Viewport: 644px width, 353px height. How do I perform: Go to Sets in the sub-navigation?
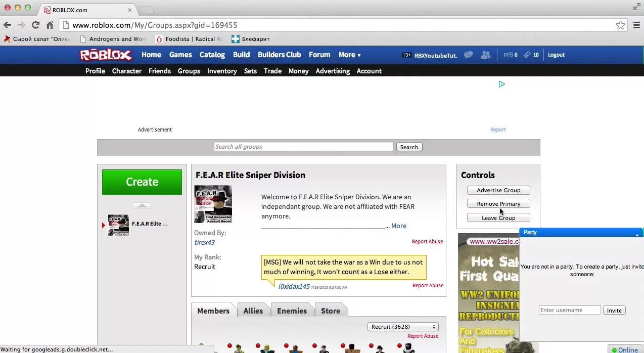[x=250, y=71]
